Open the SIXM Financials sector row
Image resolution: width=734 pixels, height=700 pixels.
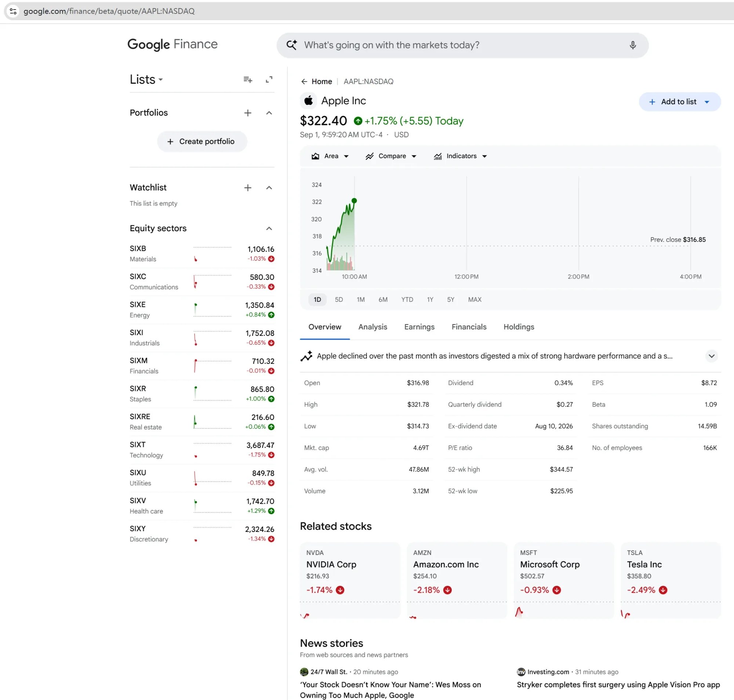click(202, 366)
